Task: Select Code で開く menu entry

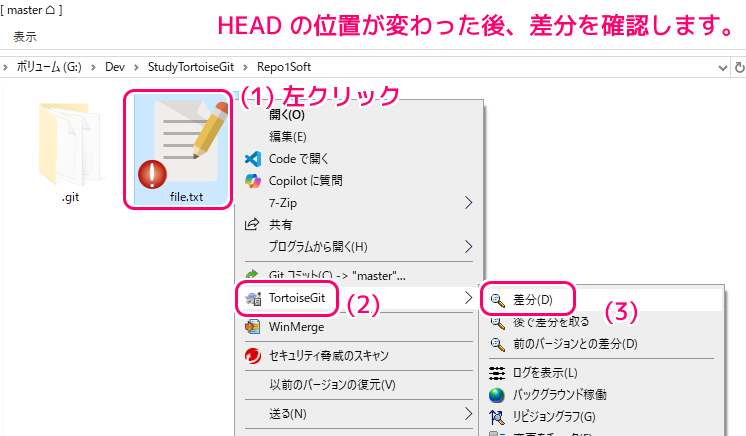Action: tap(298, 159)
